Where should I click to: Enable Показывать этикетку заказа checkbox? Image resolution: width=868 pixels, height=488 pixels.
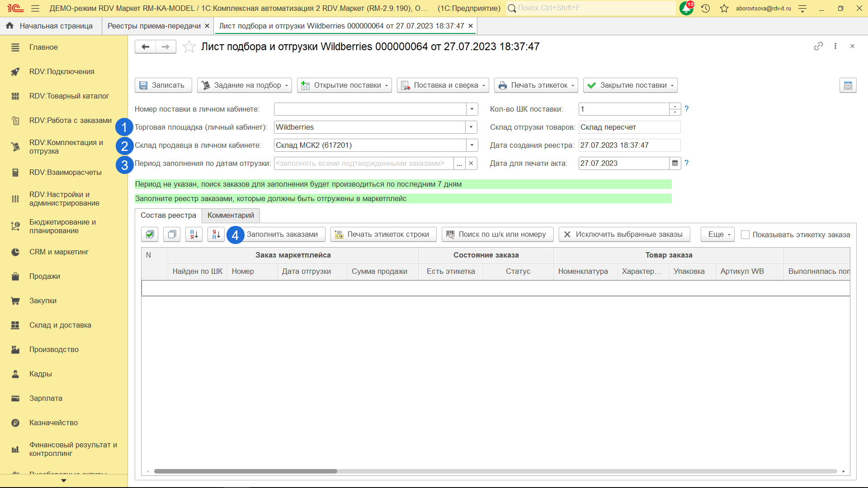(745, 235)
